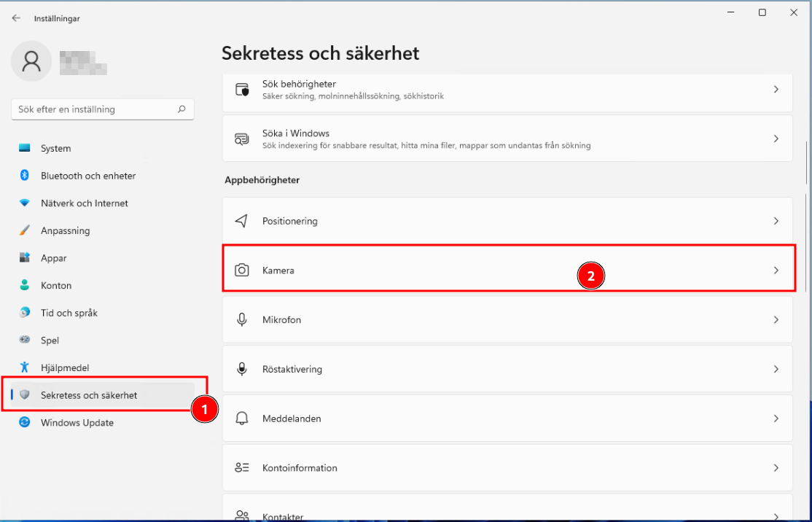The width and height of the screenshot is (812, 522).
Task: Open Kontoinformation permissions
Action: coord(507,467)
